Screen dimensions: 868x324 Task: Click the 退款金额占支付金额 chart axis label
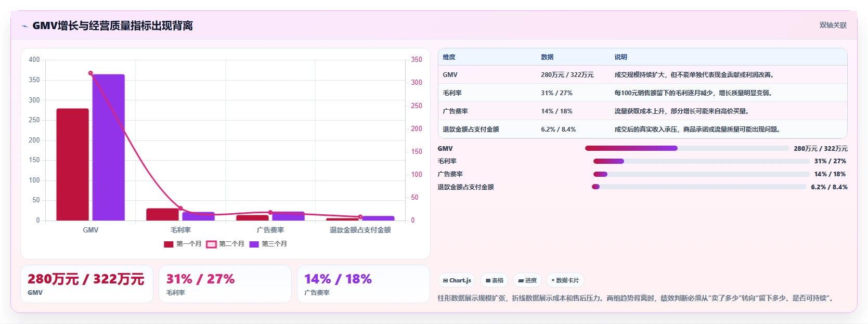pyautogui.click(x=360, y=230)
